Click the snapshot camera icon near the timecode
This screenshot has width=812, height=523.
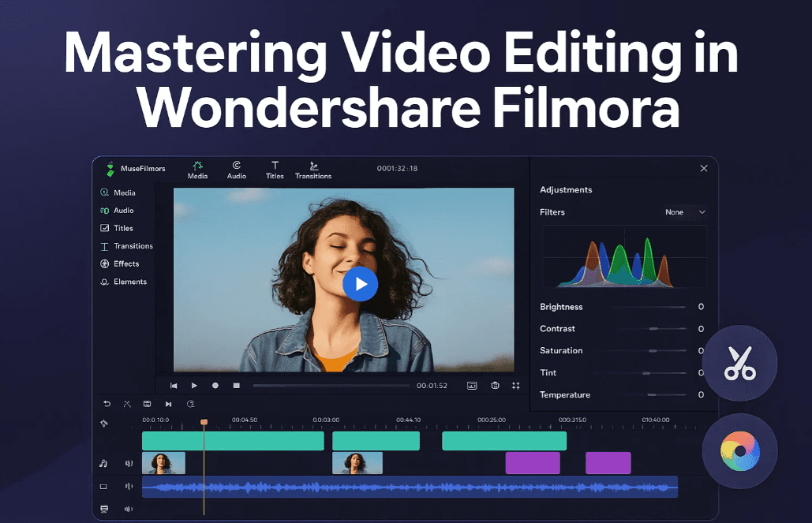click(496, 386)
